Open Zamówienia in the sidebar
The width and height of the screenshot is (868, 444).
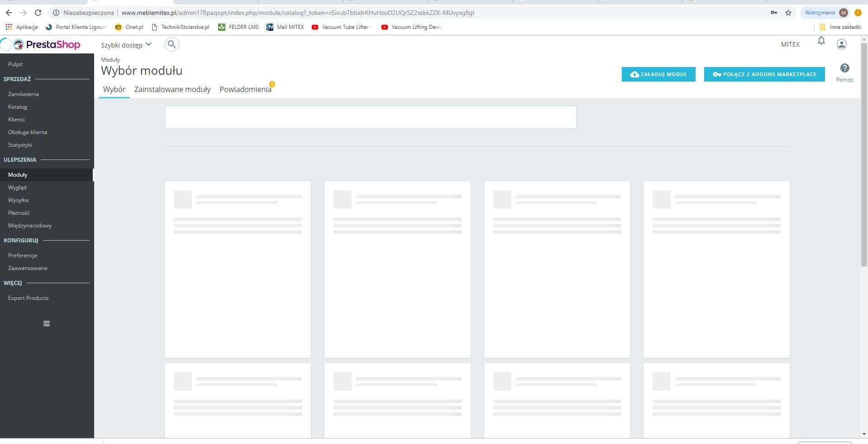(x=24, y=94)
